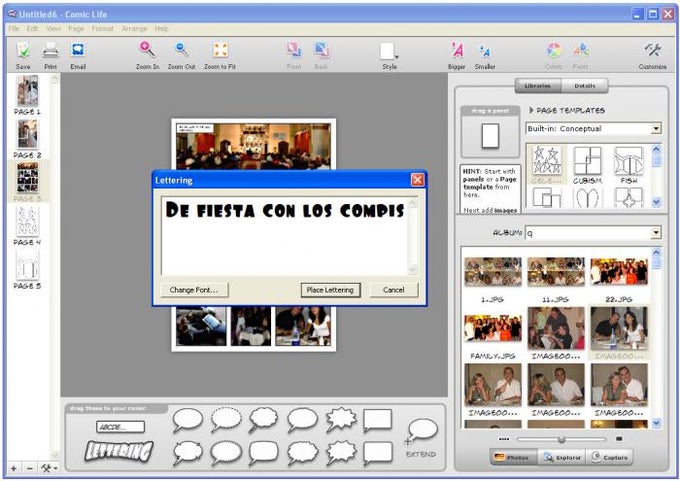The image size is (680, 481).
Task: Click the Print toolbar icon
Action: pyautogui.click(x=50, y=51)
